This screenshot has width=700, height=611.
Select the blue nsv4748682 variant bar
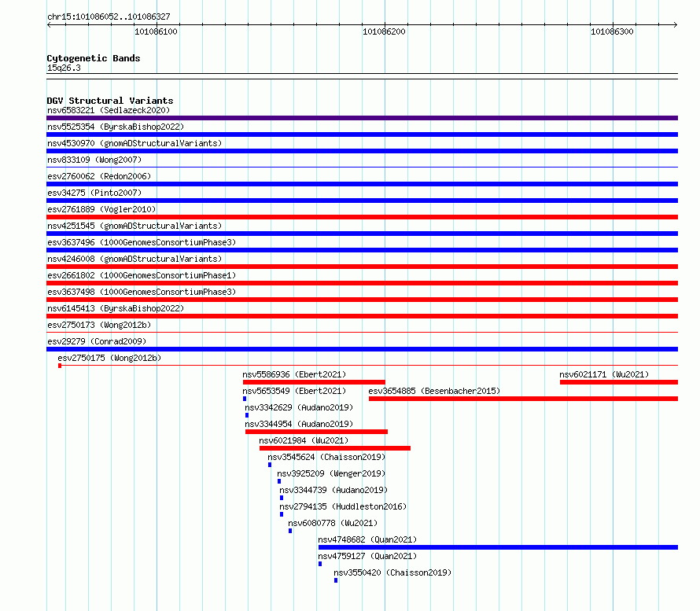(x=498, y=547)
